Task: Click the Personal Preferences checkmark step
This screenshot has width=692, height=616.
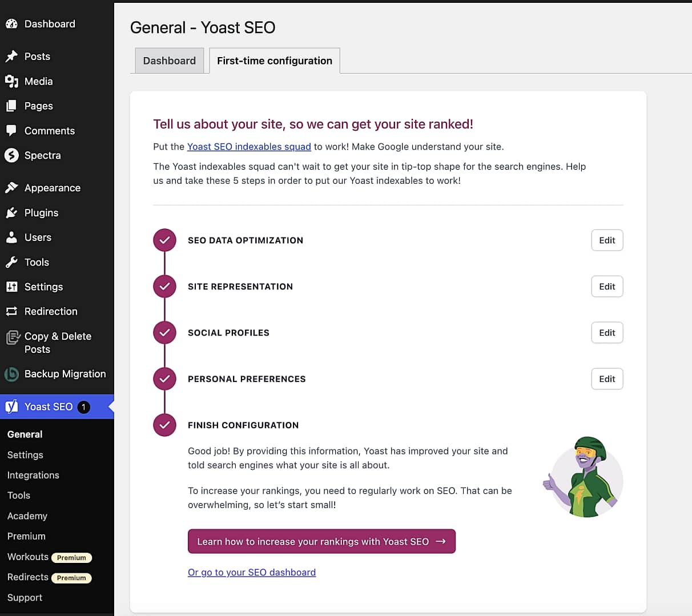Action: tap(164, 379)
